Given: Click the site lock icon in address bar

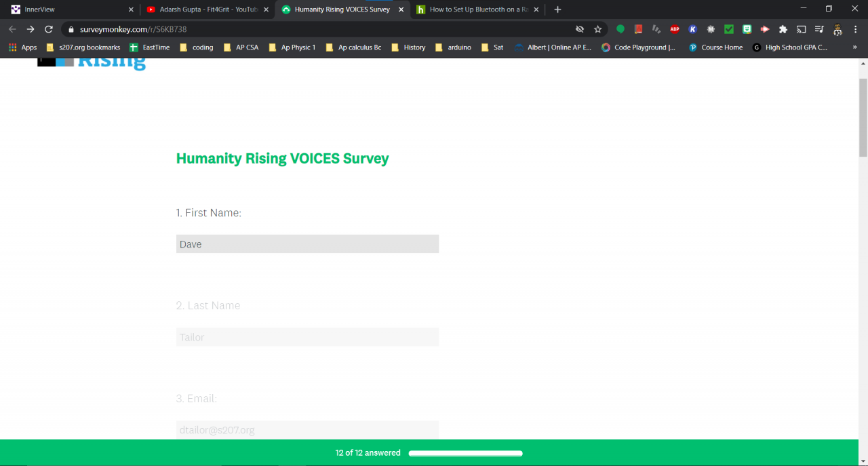Looking at the screenshot, I should click(71, 29).
